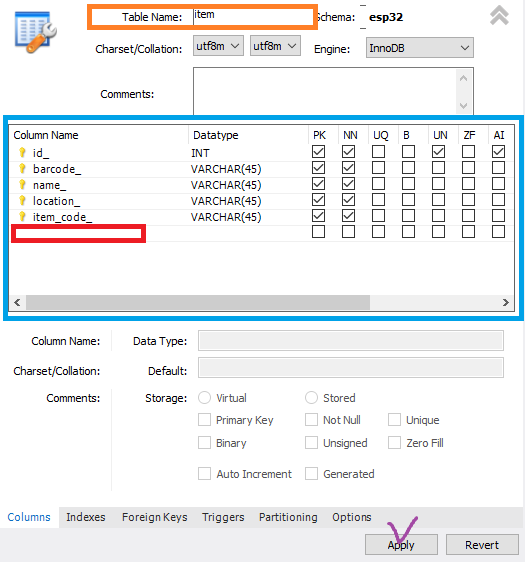
Task: Uncheck PK for barcode_ column
Action: click(318, 167)
